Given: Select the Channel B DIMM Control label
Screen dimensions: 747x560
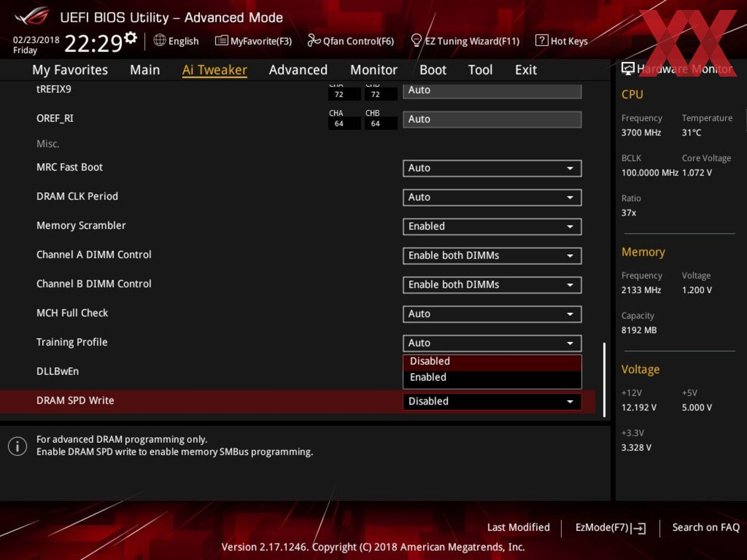Looking at the screenshot, I should click(x=94, y=283).
